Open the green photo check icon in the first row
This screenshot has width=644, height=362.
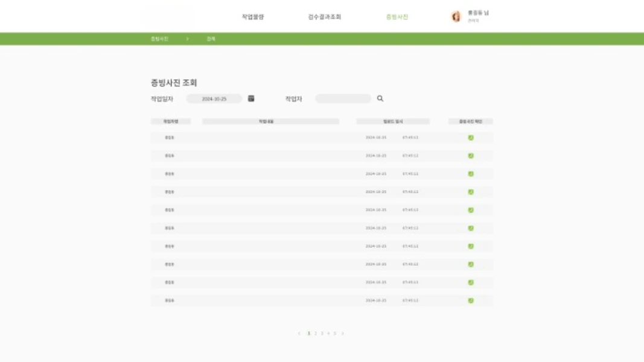pos(471,138)
